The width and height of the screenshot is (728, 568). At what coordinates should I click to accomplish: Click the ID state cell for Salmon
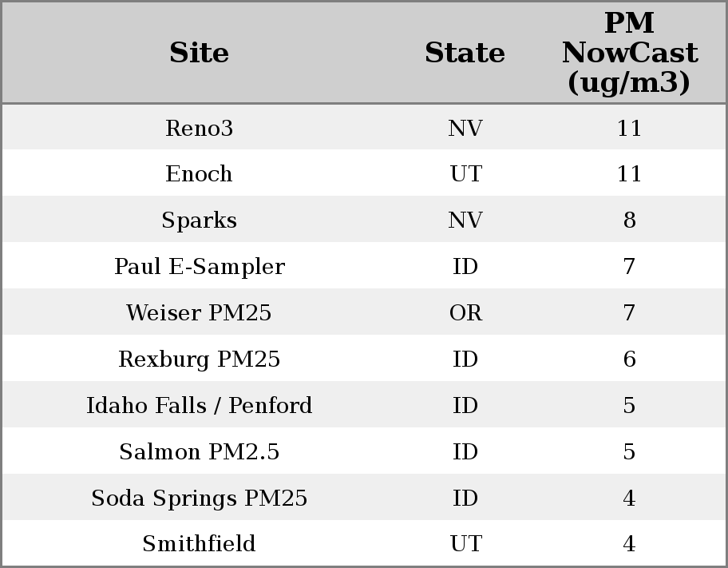[x=465, y=452]
